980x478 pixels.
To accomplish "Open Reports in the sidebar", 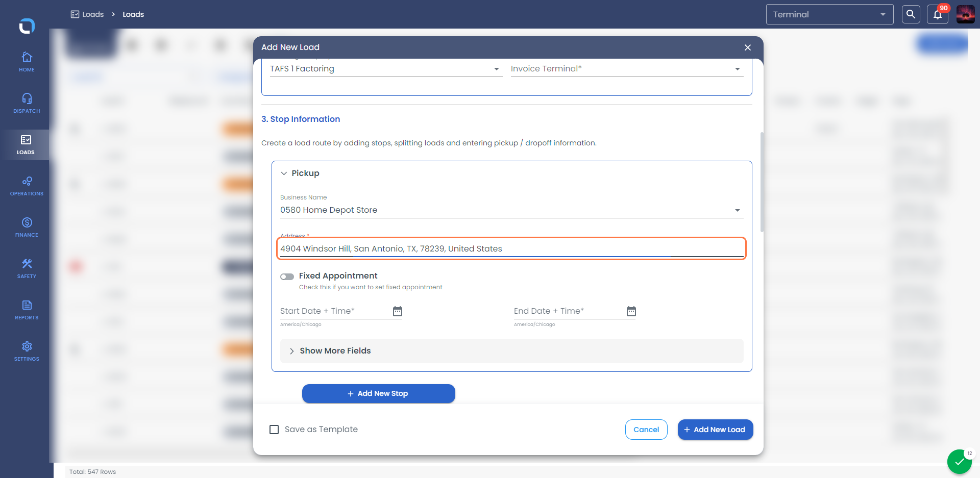I will [27, 310].
